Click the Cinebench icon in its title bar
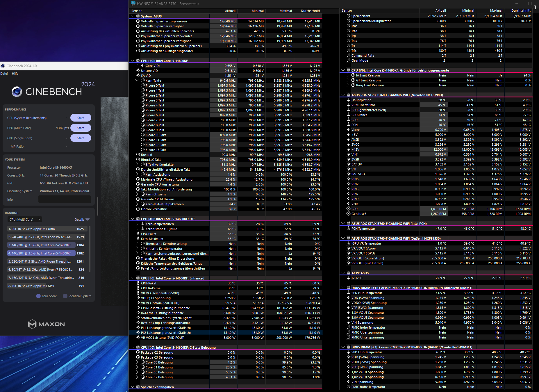This screenshot has width=539, height=392. 3,66
